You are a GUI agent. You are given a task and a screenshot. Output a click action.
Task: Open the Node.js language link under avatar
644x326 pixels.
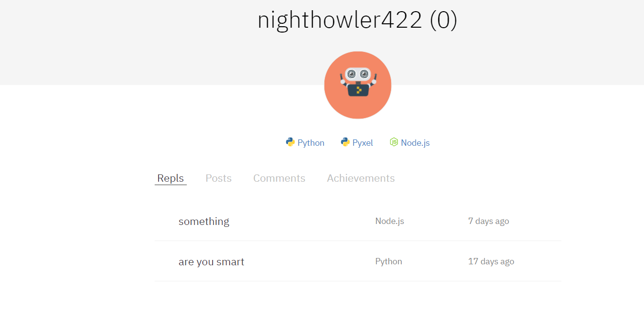pos(415,143)
